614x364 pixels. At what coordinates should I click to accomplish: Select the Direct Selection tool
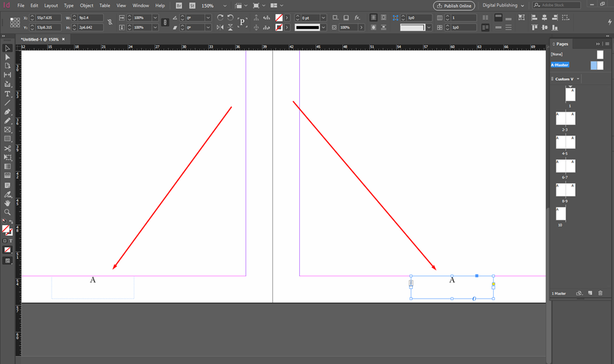(8, 57)
